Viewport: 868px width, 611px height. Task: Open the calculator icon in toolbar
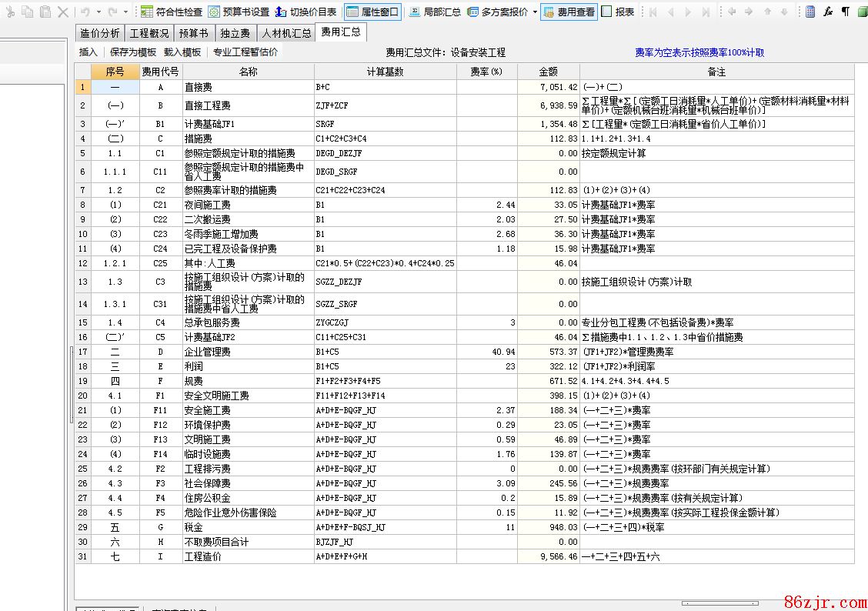point(810,12)
